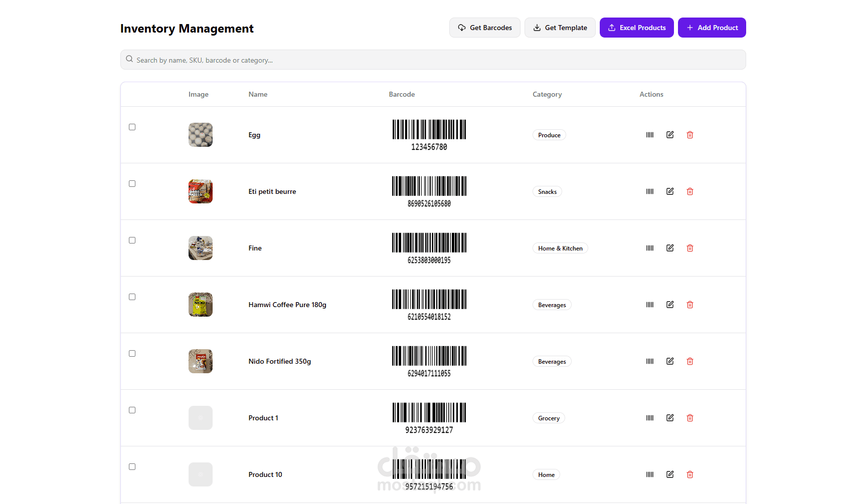Download via Get Template button
This screenshot has width=859, height=504.
coord(560,28)
